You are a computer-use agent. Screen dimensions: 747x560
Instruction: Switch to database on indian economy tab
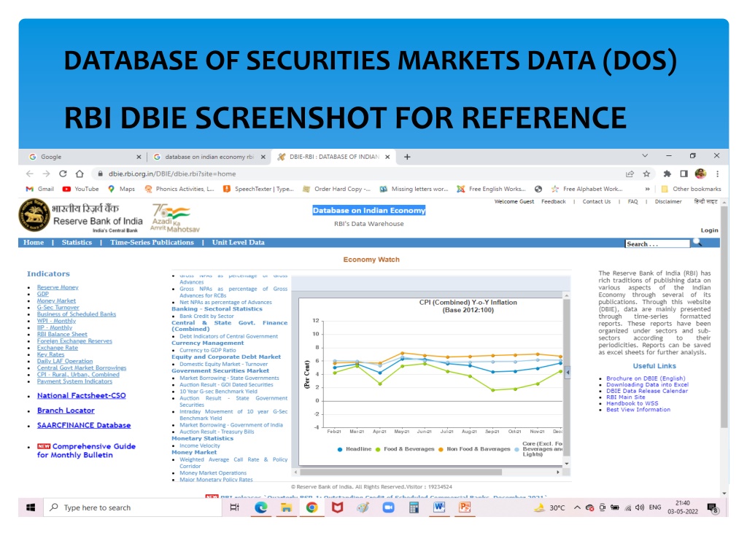point(209,157)
